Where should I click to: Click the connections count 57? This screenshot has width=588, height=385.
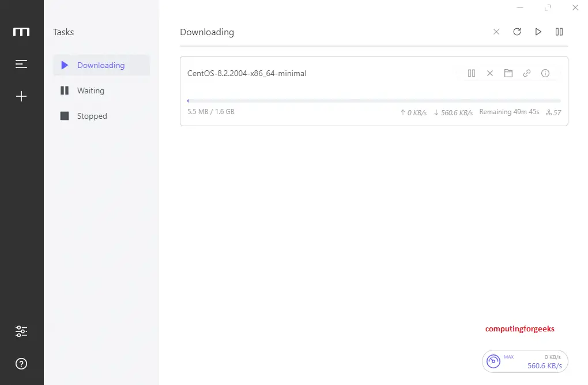553,112
